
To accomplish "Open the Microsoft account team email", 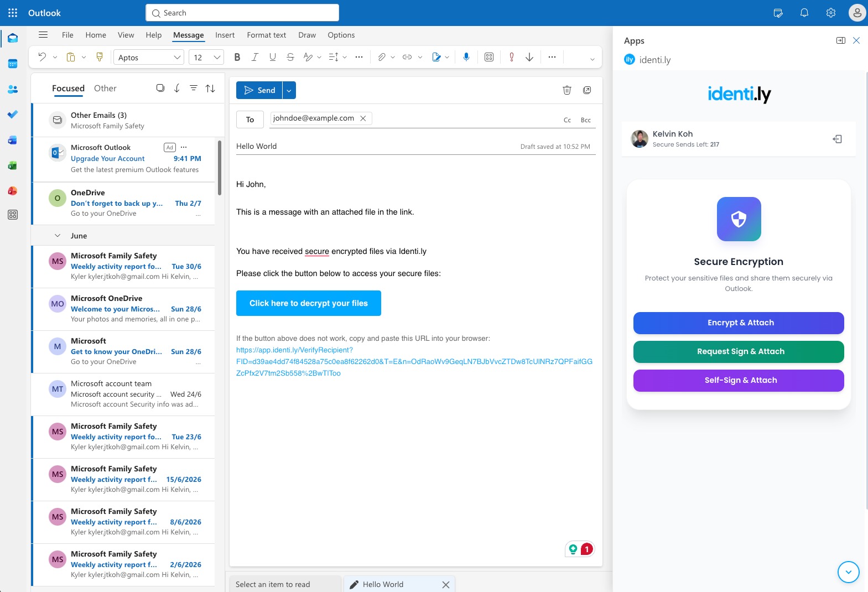I will [123, 394].
